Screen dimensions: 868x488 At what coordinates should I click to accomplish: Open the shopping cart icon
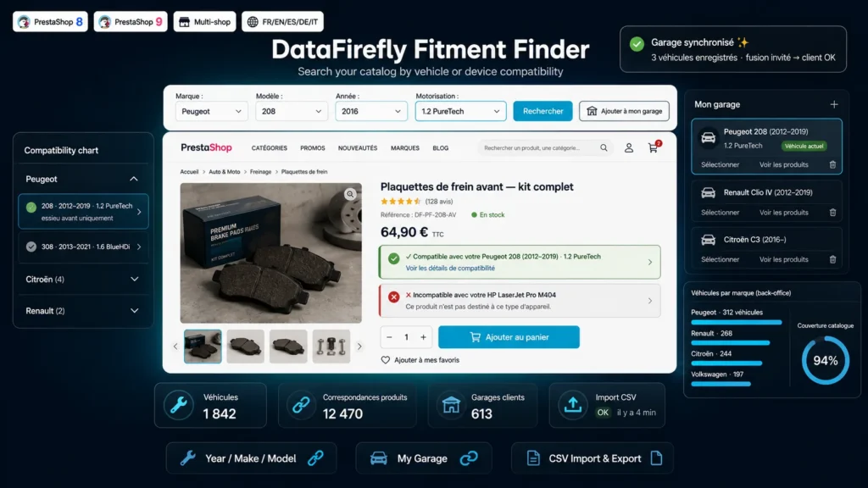pos(654,147)
